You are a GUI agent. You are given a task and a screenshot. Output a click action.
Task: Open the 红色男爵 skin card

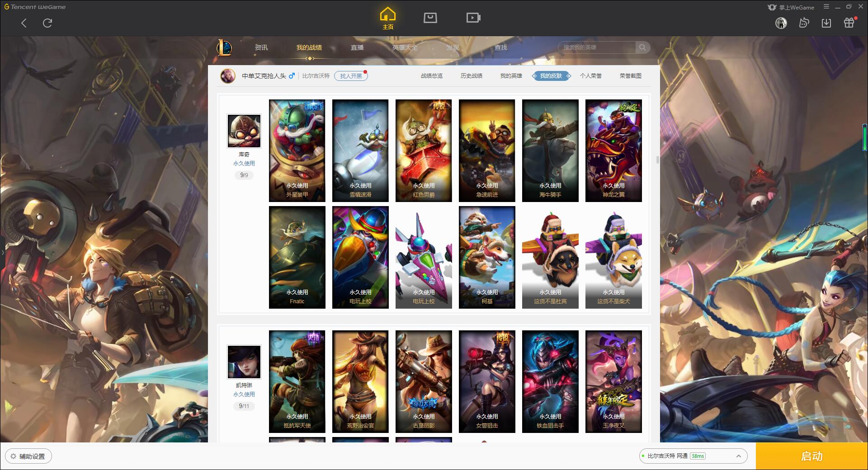tap(424, 150)
